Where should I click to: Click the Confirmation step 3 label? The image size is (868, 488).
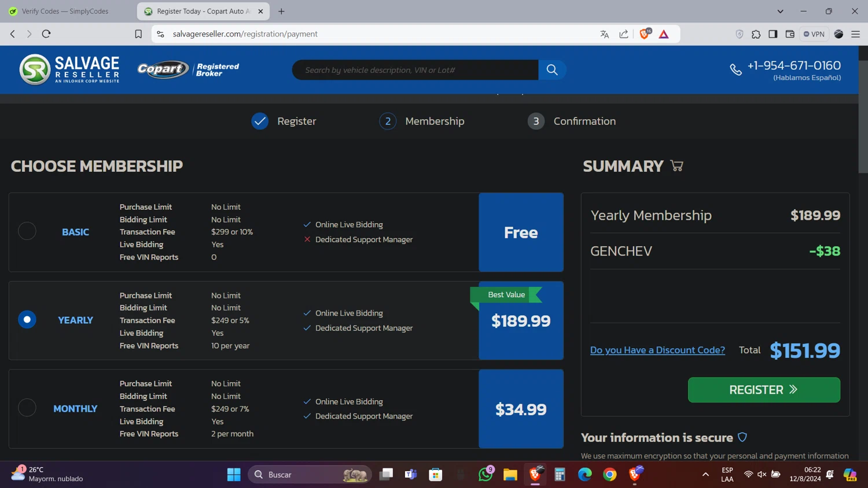[x=584, y=121]
